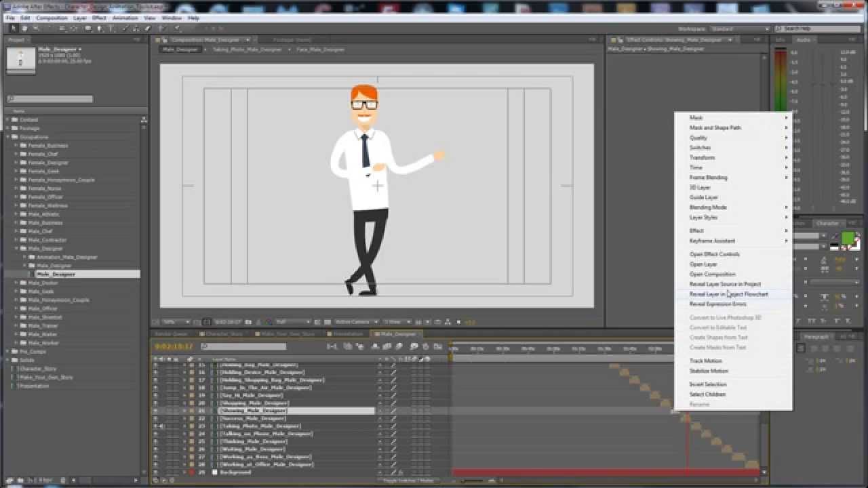
Task: Toggle the auto-keyframe stopwatch button
Action: 426,346
